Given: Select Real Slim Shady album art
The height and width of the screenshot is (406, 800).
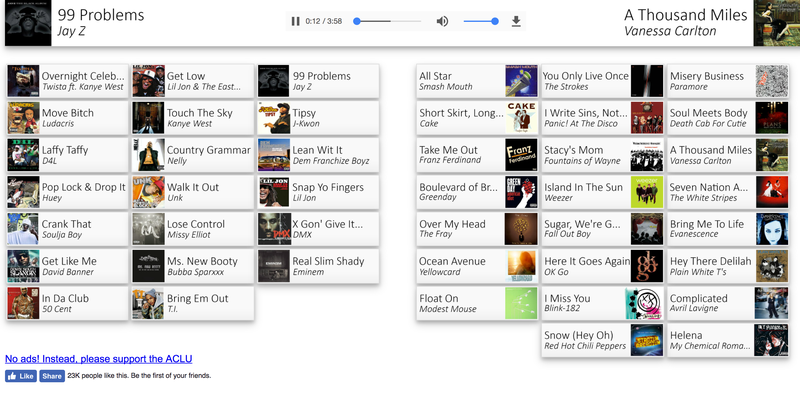Looking at the screenshot, I should point(273,266).
